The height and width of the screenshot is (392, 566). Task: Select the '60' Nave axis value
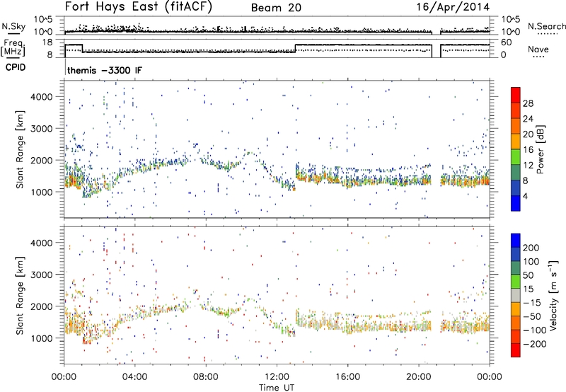coord(507,42)
